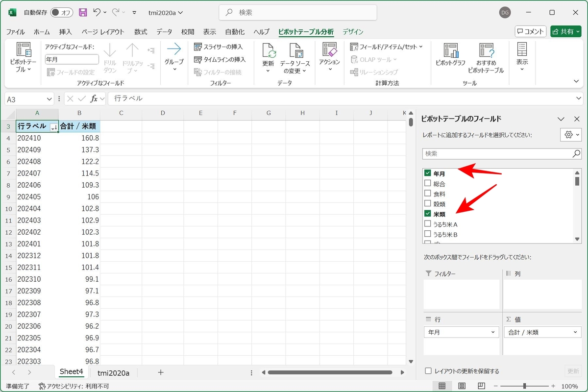Switch to the tmi2020a sheet tab

pyautogui.click(x=113, y=373)
